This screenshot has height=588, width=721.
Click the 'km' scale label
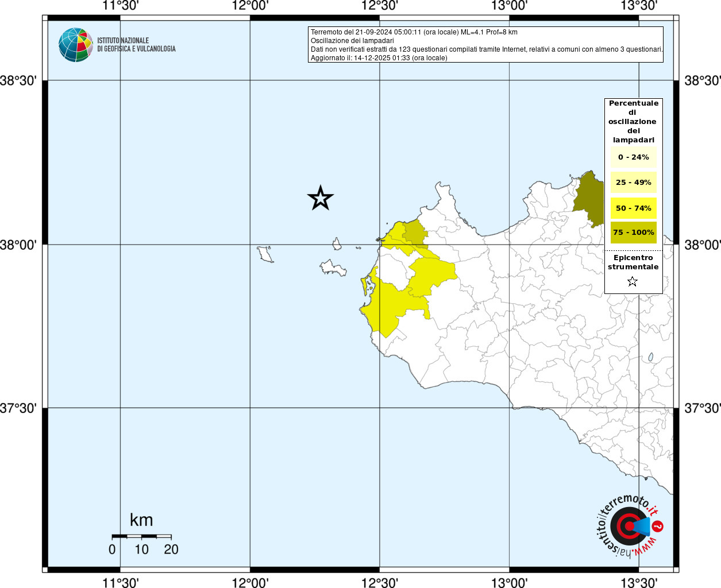coord(141,520)
